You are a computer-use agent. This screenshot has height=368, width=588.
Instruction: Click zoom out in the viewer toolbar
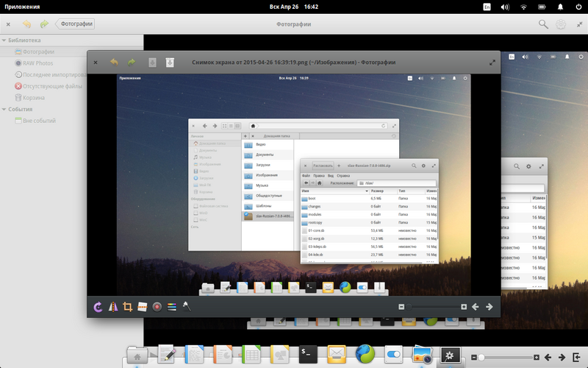tap(401, 307)
